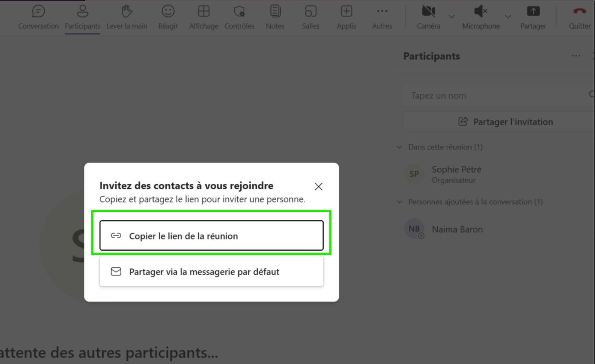Open the Contrôles meeting controls
This screenshot has width=595, height=364.
(x=239, y=17)
